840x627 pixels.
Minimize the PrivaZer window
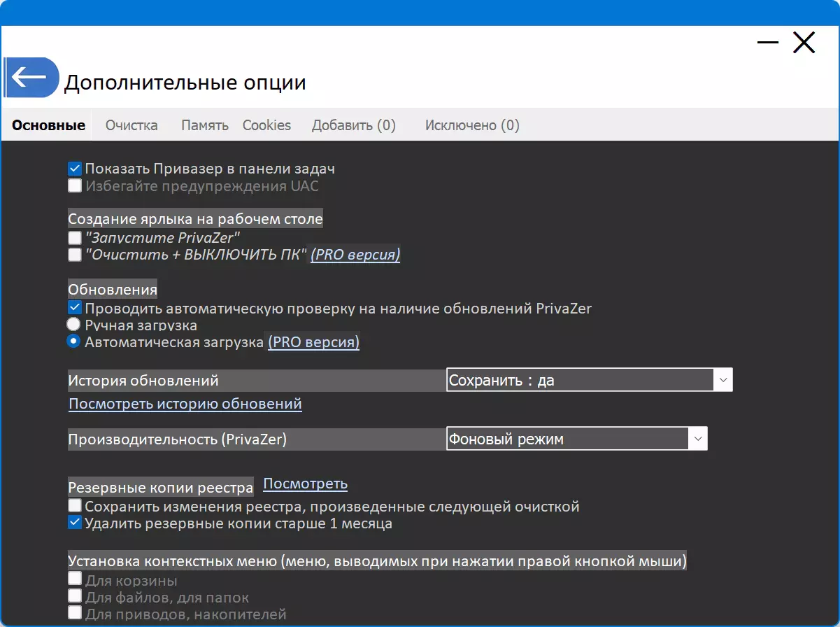[x=767, y=43]
